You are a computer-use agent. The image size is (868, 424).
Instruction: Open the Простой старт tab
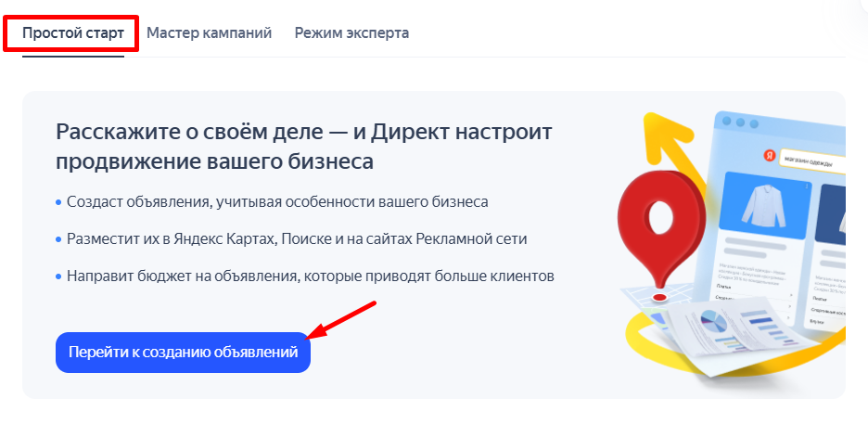point(73,33)
